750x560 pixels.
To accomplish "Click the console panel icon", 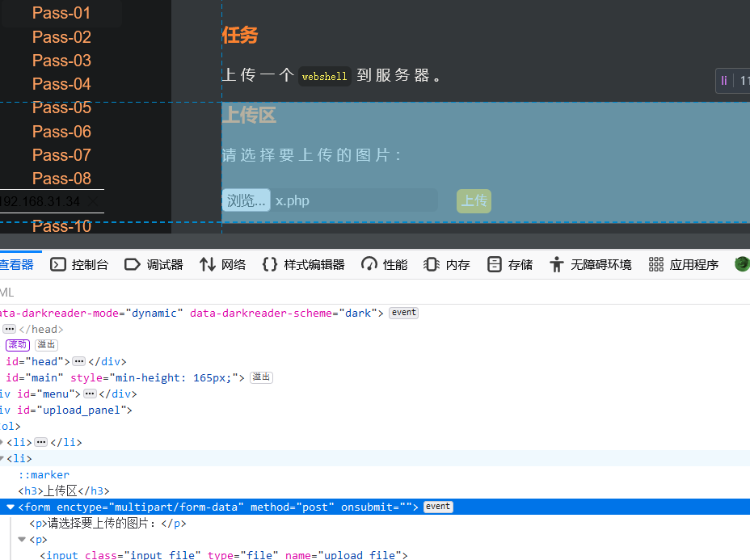I will point(58,264).
